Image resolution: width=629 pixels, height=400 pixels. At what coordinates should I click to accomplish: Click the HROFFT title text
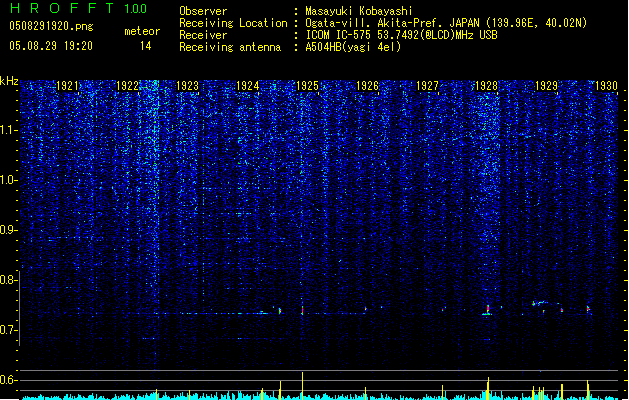tap(62, 8)
